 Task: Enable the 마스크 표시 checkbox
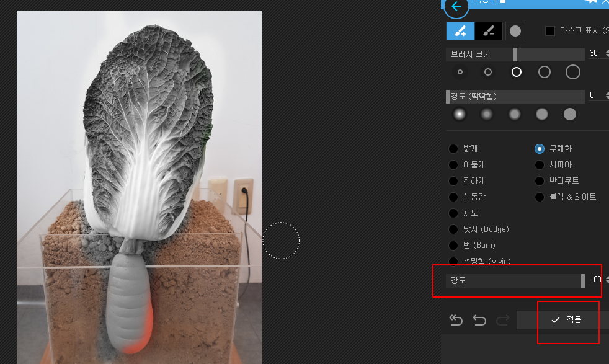(x=550, y=30)
